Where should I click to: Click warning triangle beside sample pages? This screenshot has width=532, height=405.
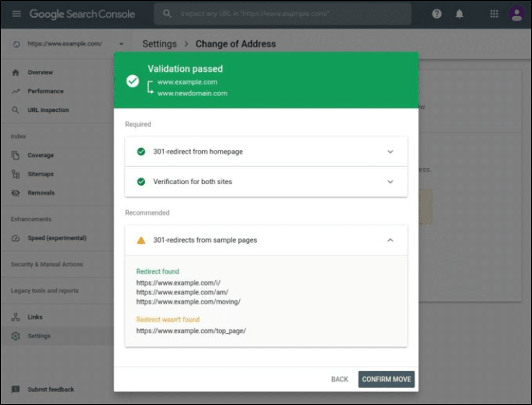pos(141,241)
